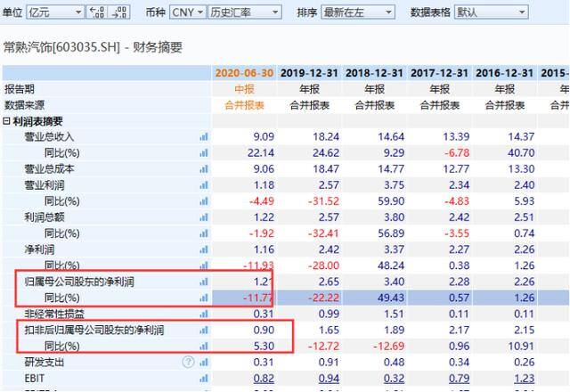Image resolution: width=570 pixels, height=392 pixels.
Task: Select the 2019-12-31 column header
Action: [x=309, y=73]
